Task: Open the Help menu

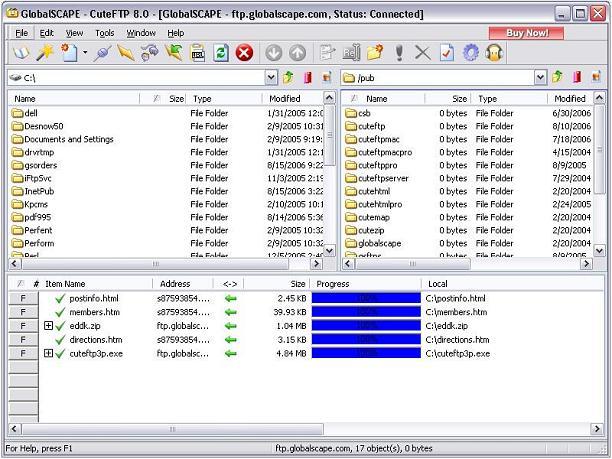Action: pyautogui.click(x=176, y=33)
